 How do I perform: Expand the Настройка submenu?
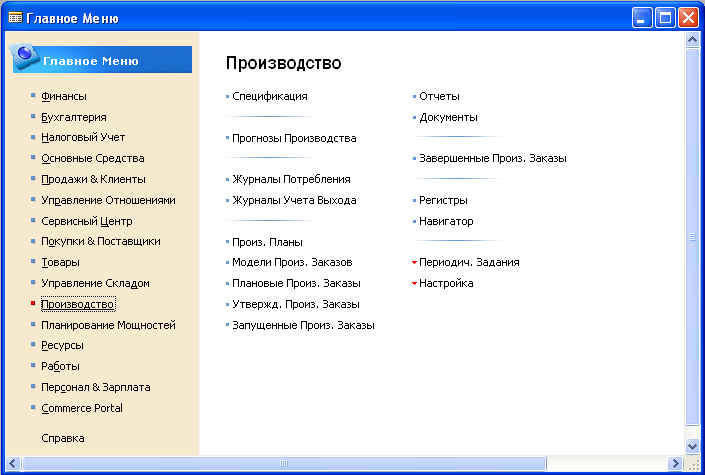(x=446, y=283)
